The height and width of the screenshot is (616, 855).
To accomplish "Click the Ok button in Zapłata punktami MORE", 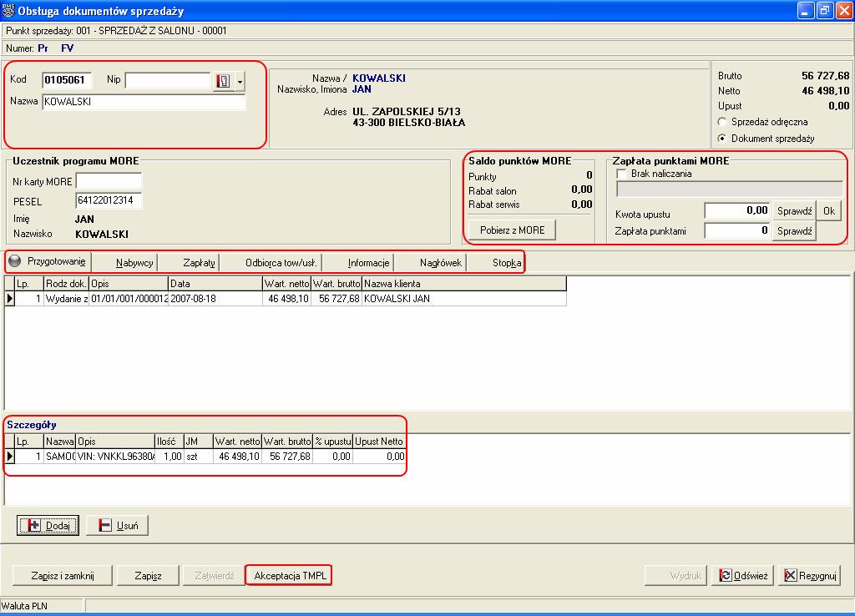I will tap(829, 211).
